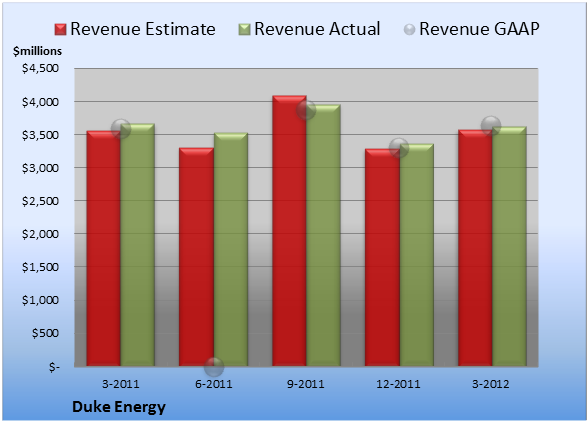Viewport: 588px width, 422px height.
Task: Click the zero-value GAAP marker for 6-2011
Action: coord(214,366)
